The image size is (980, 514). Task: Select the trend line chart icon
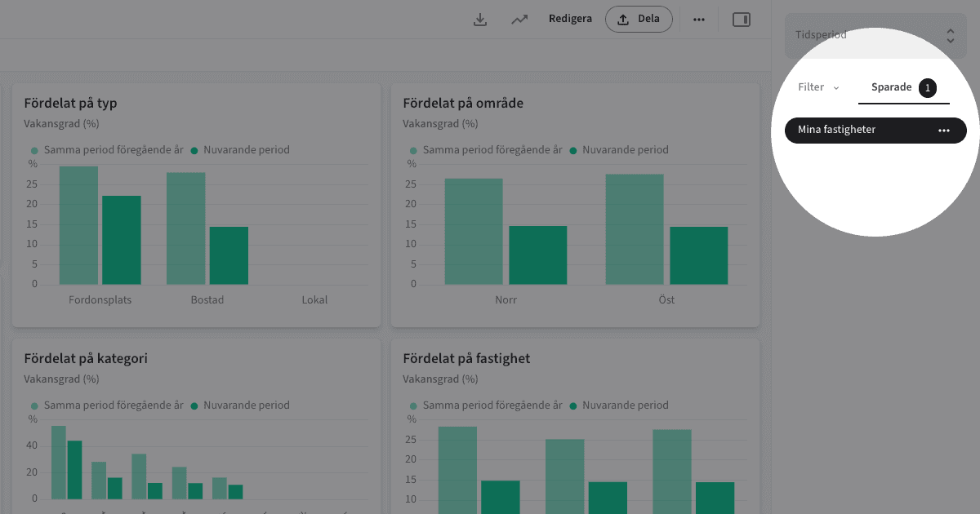519,19
